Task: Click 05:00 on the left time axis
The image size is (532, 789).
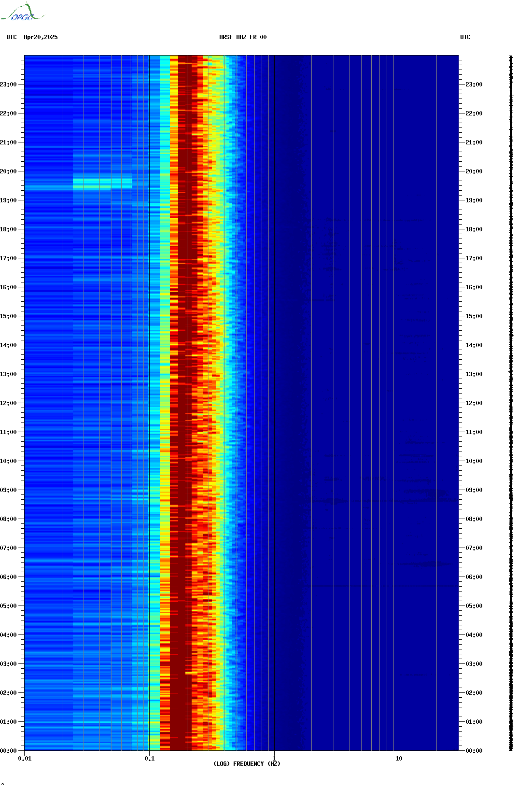Action: (8, 606)
